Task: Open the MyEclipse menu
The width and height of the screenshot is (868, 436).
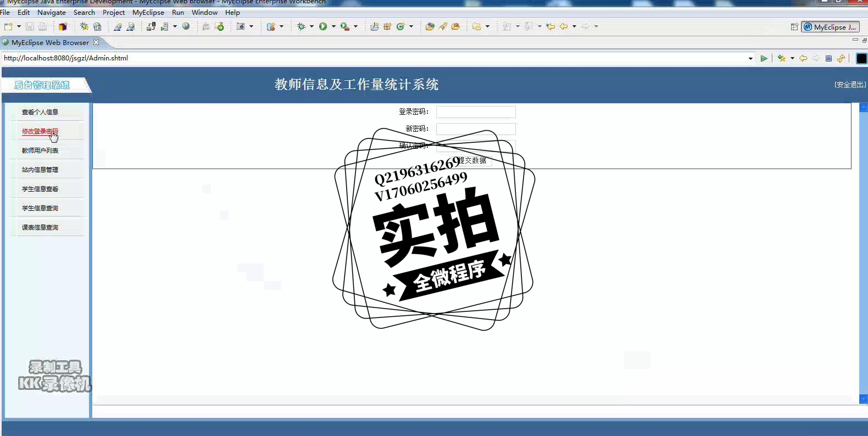Action: [x=148, y=12]
